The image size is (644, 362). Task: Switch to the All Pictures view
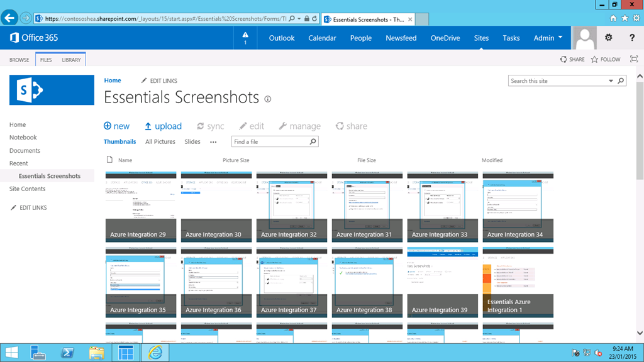pyautogui.click(x=160, y=142)
